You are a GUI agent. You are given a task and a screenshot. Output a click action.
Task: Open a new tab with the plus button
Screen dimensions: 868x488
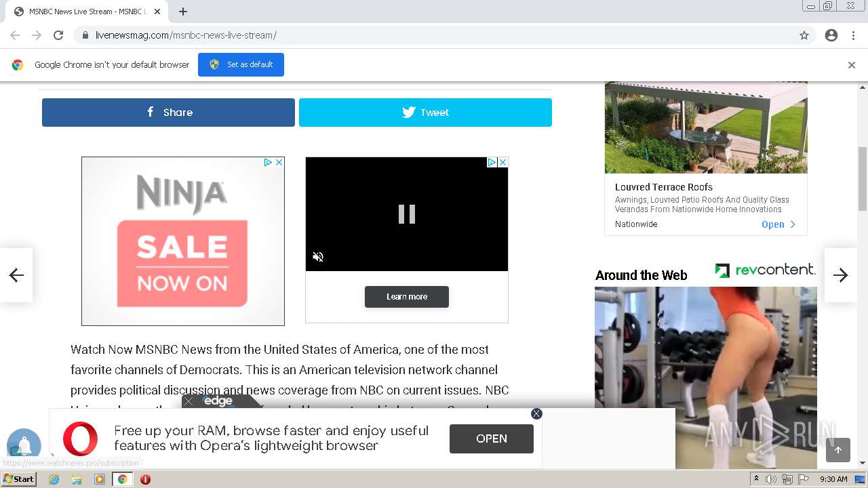pyautogui.click(x=183, y=12)
